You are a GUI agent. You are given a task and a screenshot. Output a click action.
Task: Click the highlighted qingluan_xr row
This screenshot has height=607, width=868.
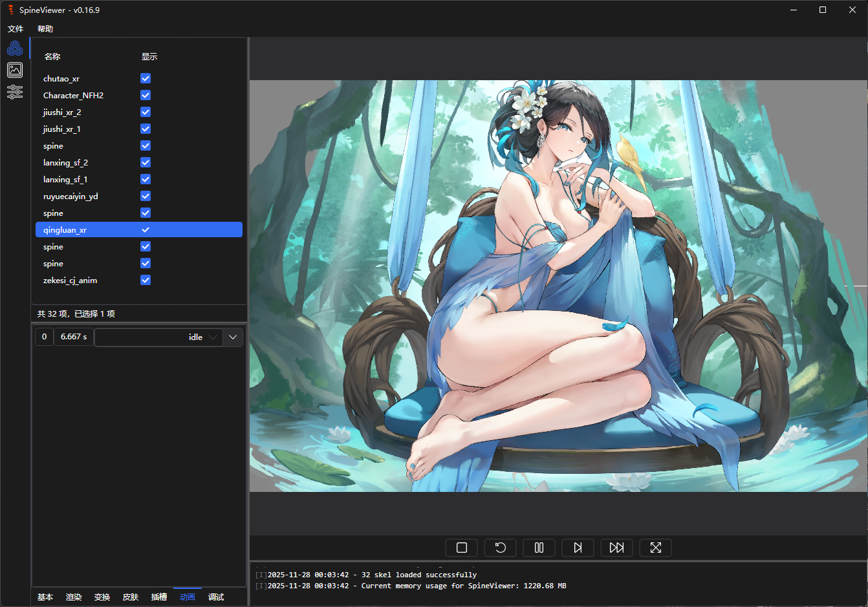pyautogui.click(x=139, y=229)
